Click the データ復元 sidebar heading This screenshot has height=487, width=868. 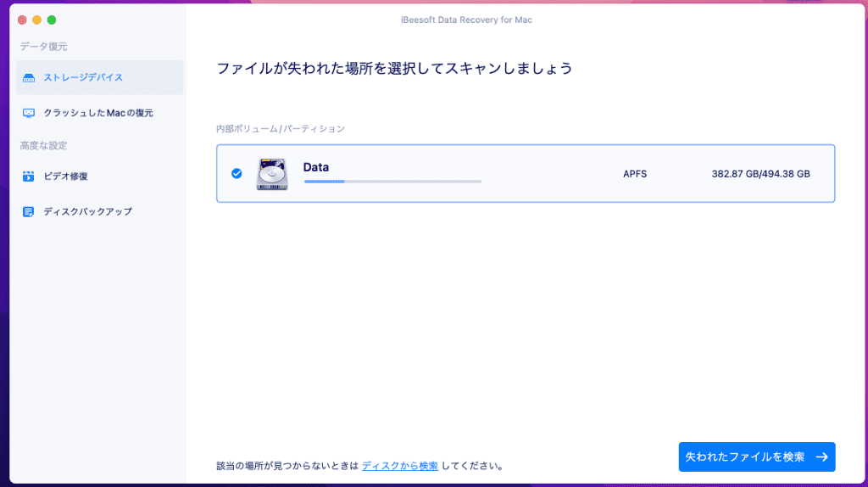point(44,47)
